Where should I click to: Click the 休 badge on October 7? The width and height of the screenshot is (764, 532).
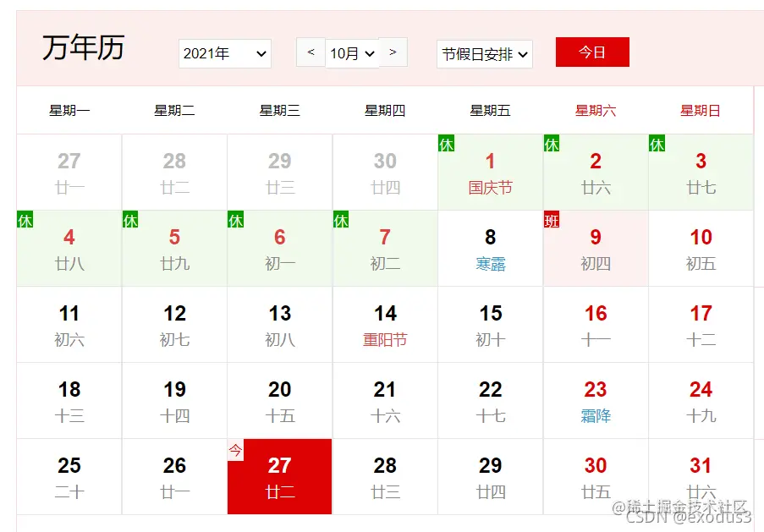[x=341, y=220]
